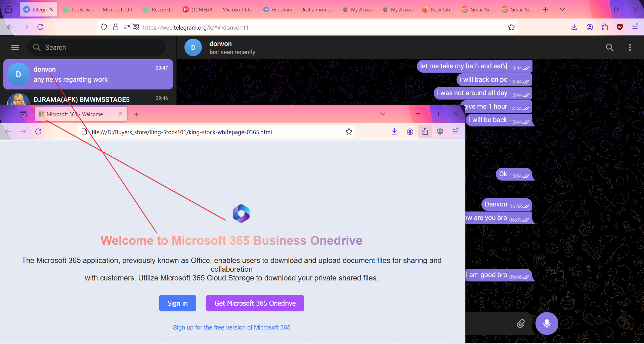Click message "let me take my bath and eat"

pyautogui.click(x=475, y=66)
